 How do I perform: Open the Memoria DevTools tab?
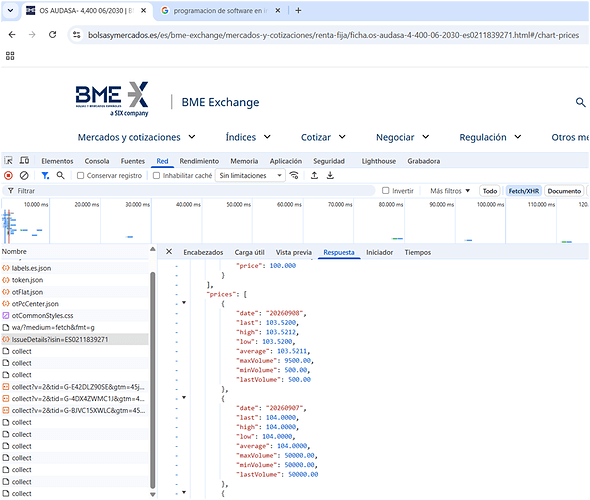[244, 161]
